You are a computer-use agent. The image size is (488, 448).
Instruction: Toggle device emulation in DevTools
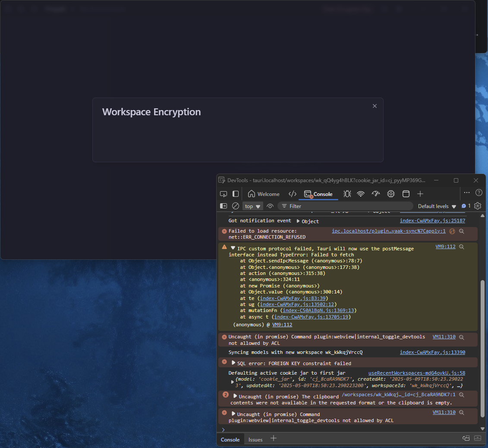[x=236, y=194]
